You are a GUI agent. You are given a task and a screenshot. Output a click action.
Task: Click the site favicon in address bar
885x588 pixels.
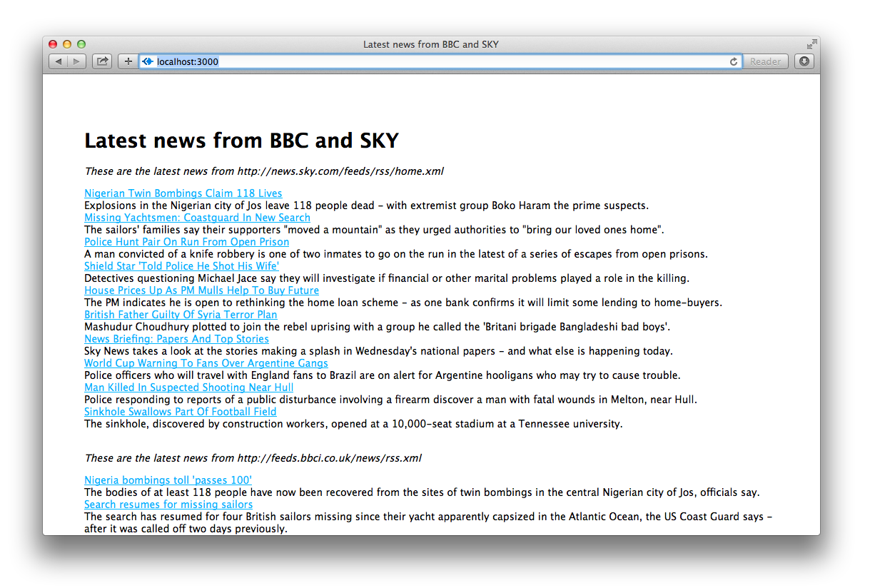(148, 62)
